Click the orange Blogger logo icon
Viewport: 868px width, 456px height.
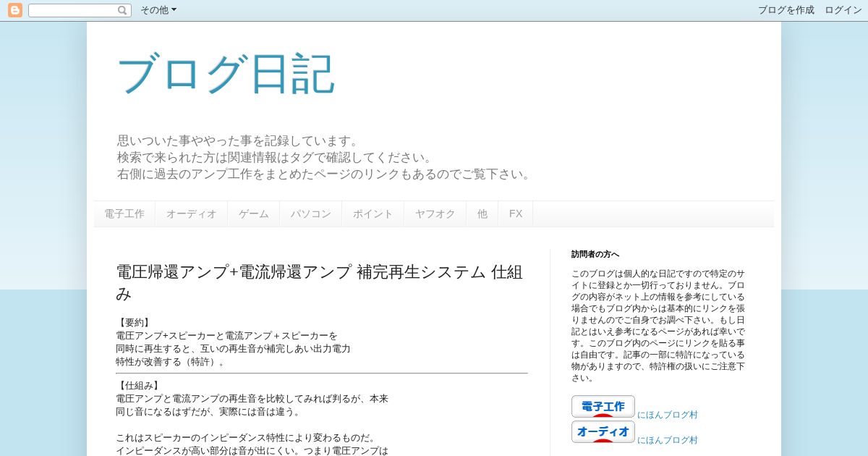coord(14,10)
